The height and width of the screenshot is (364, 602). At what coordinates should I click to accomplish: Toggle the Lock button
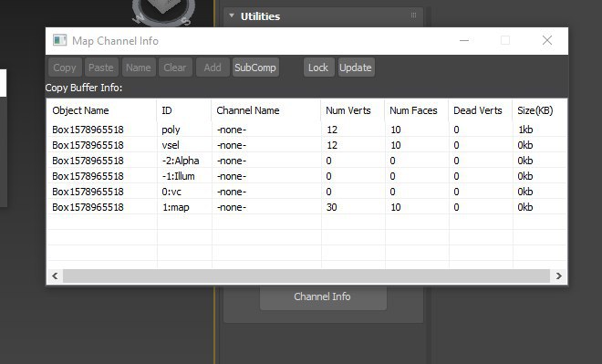pos(318,68)
